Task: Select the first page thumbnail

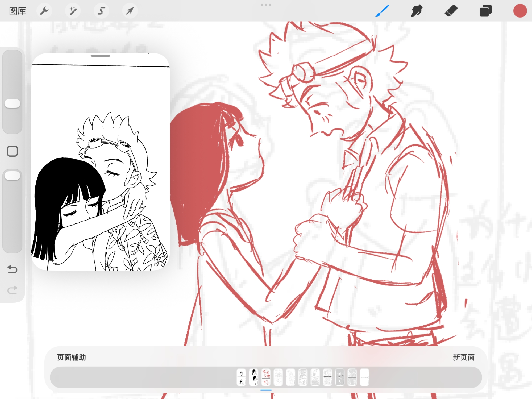Action: [241, 377]
